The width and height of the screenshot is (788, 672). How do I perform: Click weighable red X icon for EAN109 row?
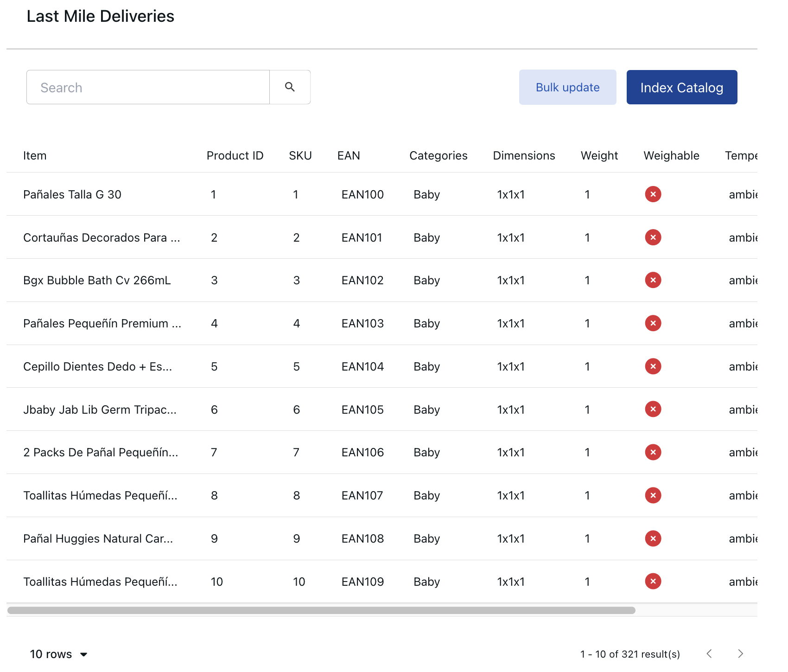click(653, 581)
